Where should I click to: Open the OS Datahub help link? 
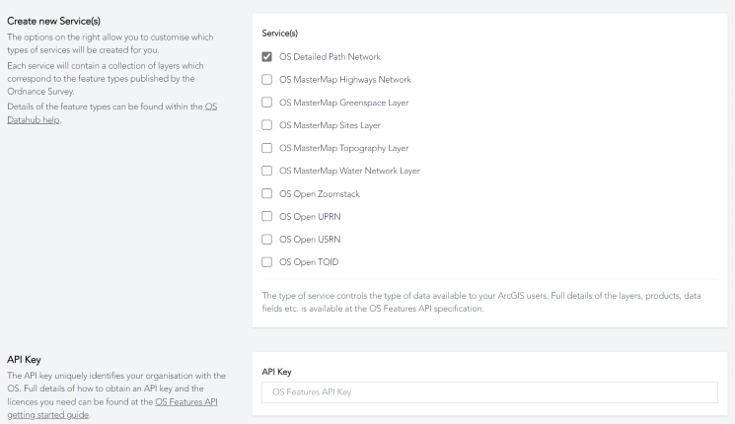pyautogui.click(x=30, y=120)
